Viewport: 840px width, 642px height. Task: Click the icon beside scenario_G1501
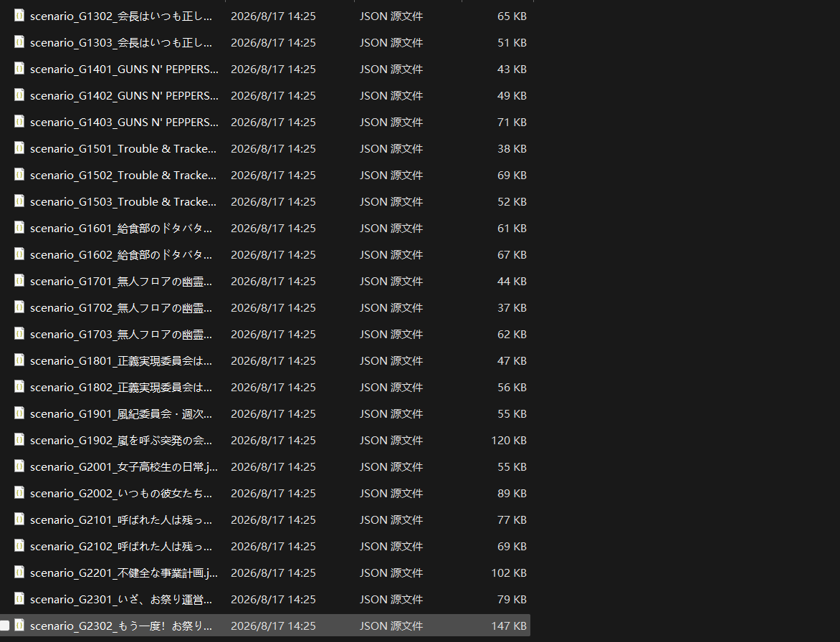coord(19,148)
